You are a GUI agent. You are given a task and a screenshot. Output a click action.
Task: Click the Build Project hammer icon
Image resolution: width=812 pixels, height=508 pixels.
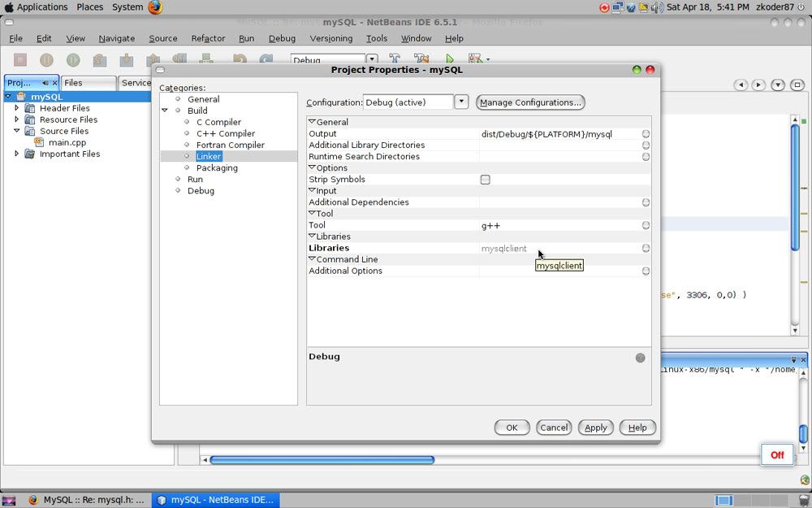pos(394,59)
